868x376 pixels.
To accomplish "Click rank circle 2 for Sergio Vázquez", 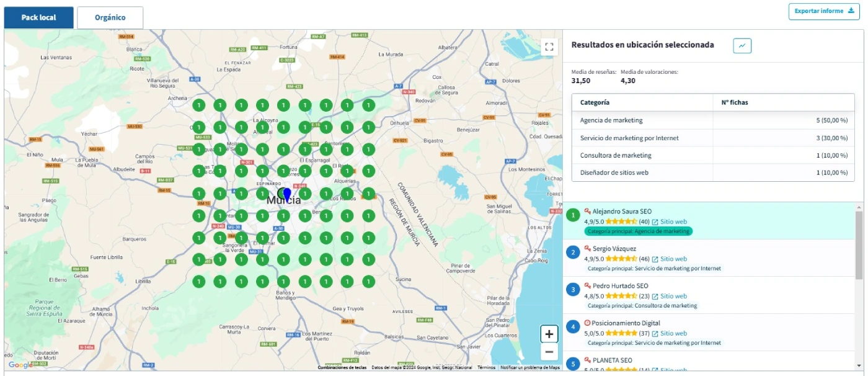I will click(573, 253).
